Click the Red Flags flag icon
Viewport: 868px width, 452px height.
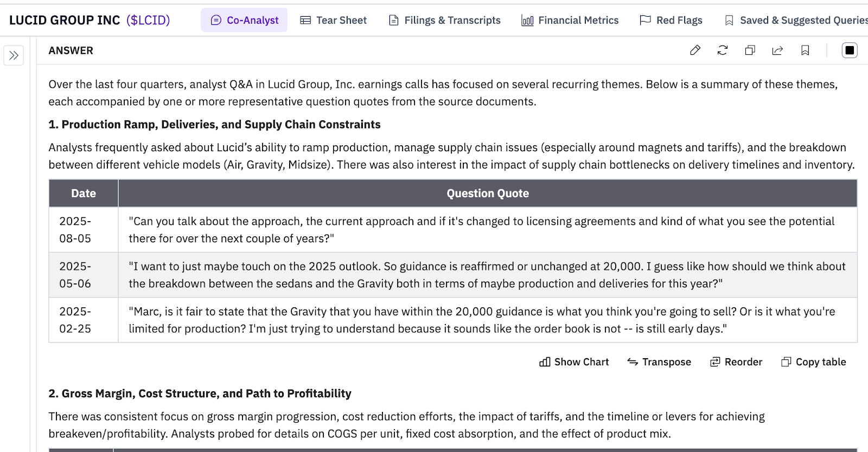[x=645, y=20]
